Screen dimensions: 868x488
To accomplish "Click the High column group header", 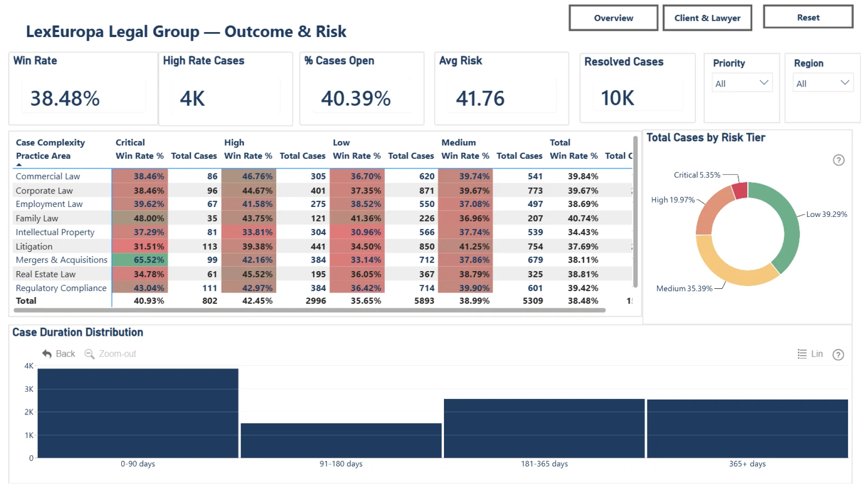I will 234,142.
